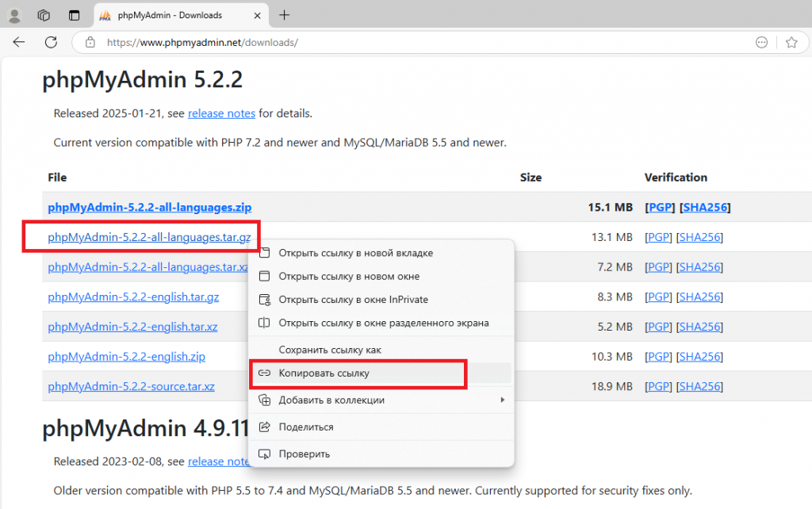Expand 'Добавить в коллекции' submenu arrow
812x509 pixels.
point(502,400)
